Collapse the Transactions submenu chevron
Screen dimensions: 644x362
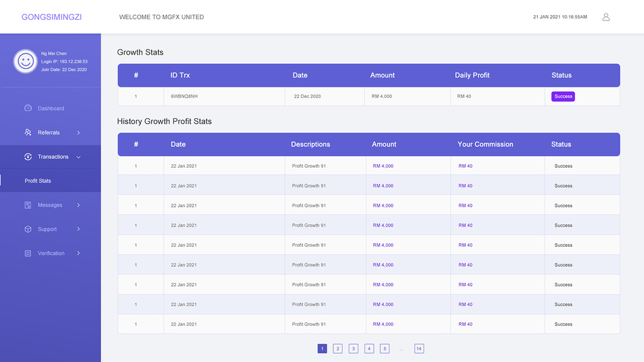tap(78, 157)
